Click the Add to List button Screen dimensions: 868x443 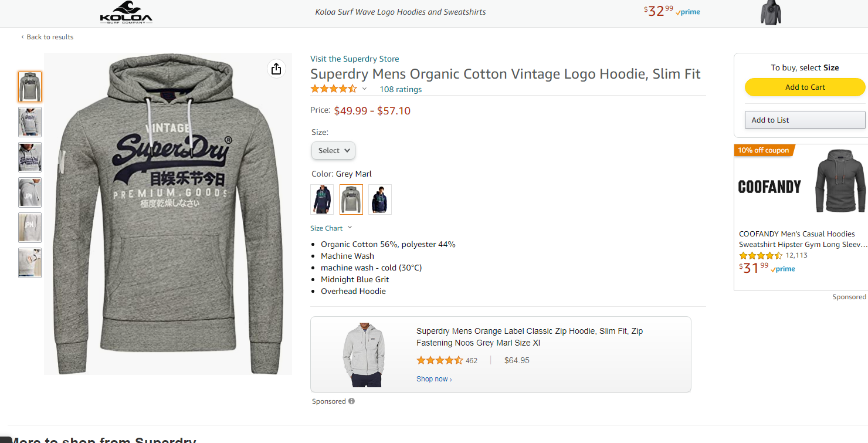[x=805, y=120]
